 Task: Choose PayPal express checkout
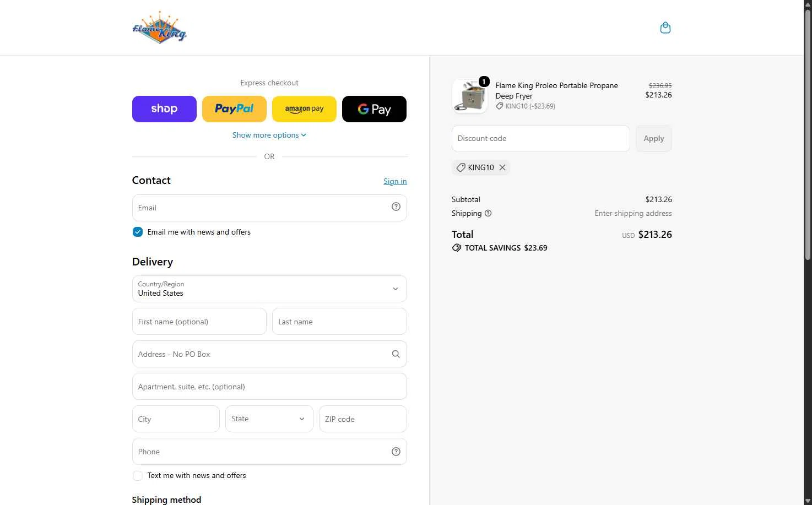(x=234, y=109)
